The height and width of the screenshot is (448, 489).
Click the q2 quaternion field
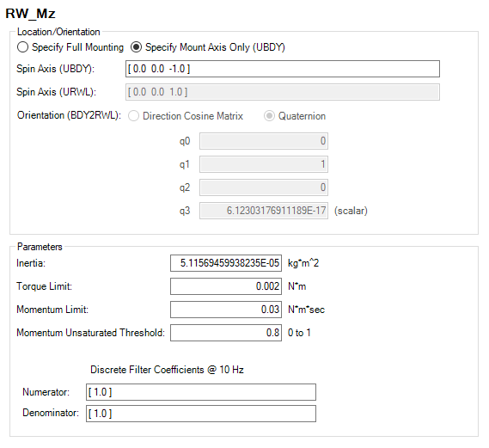pyautogui.click(x=264, y=187)
